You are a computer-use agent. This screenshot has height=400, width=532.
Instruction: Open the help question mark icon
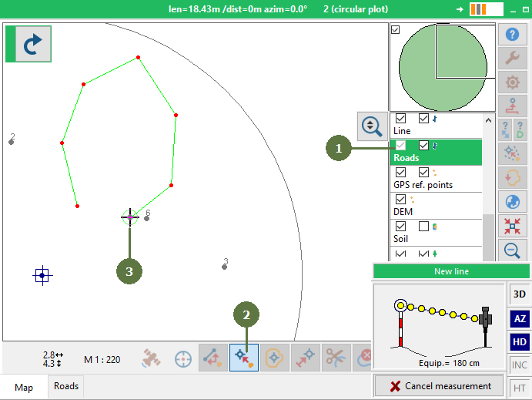pyautogui.click(x=512, y=34)
